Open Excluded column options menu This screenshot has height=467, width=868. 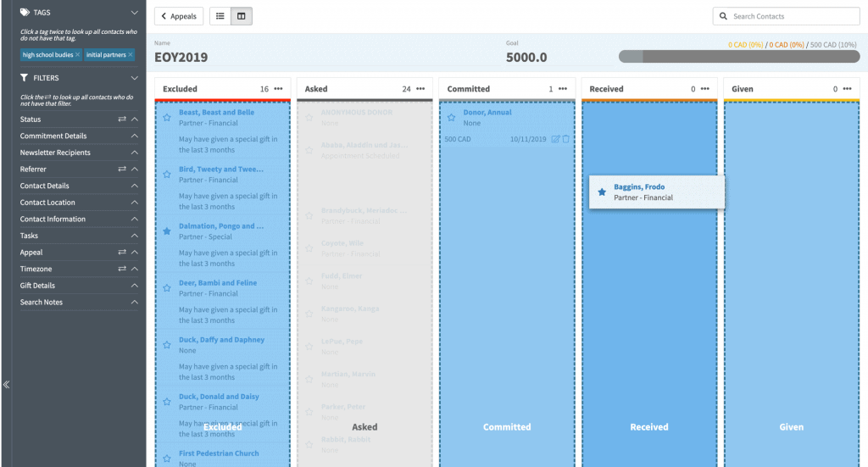coord(278,88)
